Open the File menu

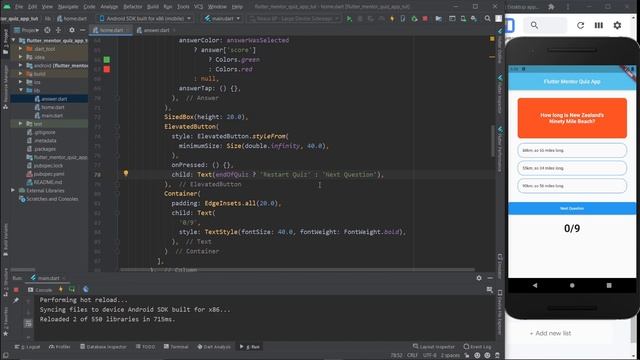point(19,7)
